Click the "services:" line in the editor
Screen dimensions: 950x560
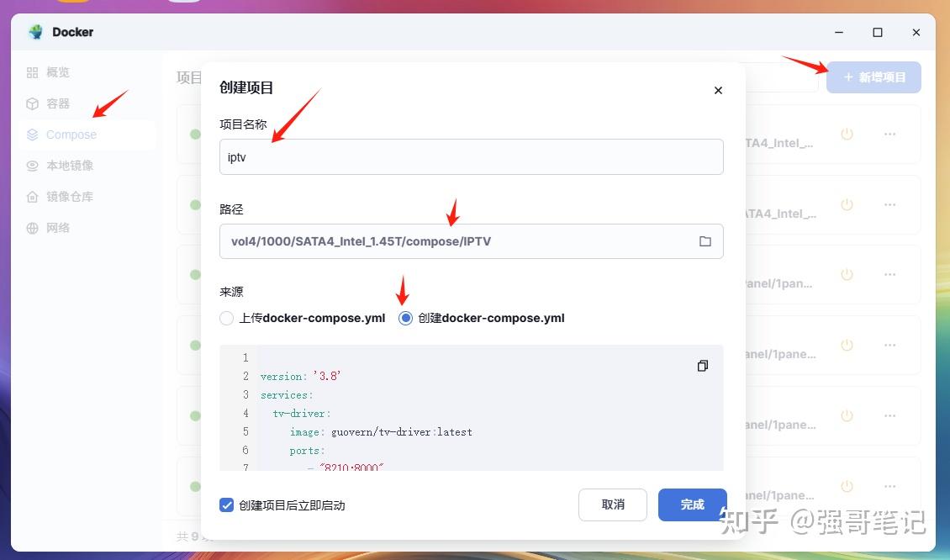287,395
